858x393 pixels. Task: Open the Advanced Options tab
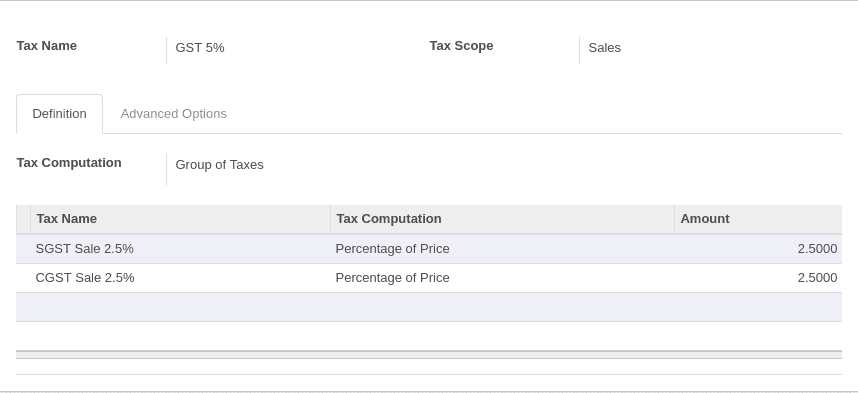[x=173, y=114]
